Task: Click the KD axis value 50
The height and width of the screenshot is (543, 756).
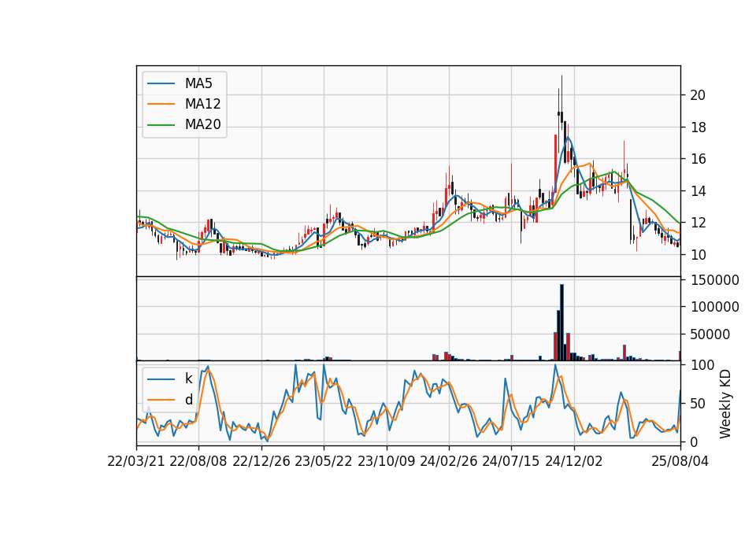Action: pos(698,404)
